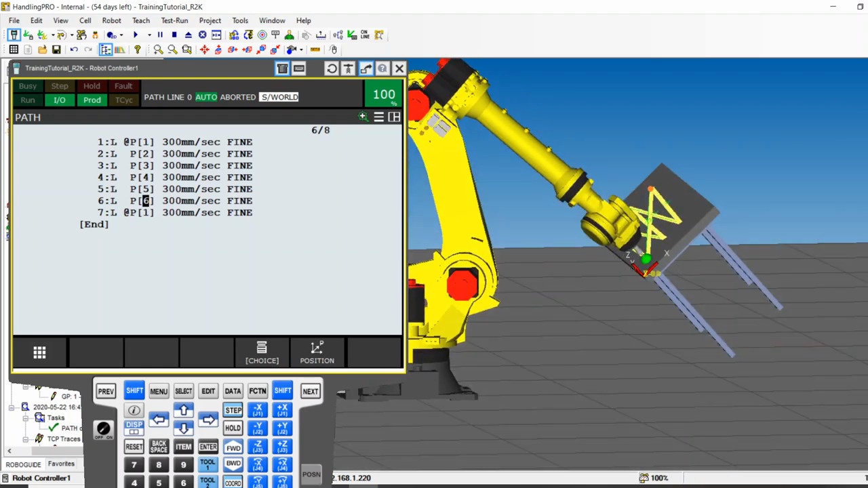Pause program execution with the pause icon

pos(160,35)
